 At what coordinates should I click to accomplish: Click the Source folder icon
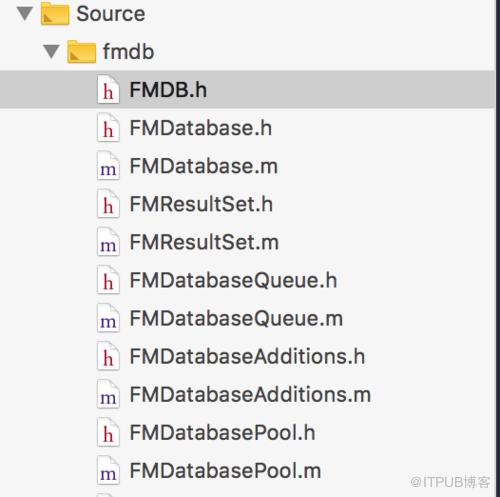tap(55, 14)
